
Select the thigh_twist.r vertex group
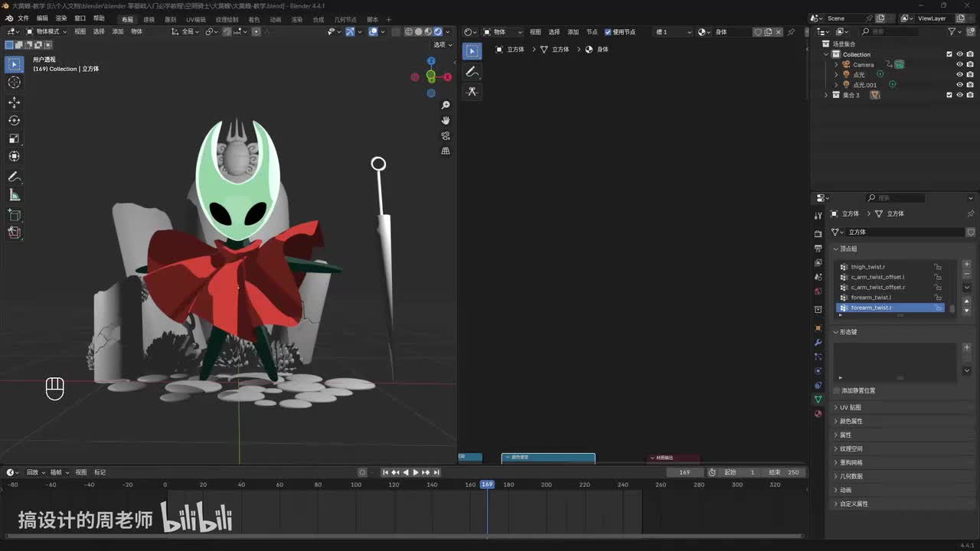[x=867, y=267]
